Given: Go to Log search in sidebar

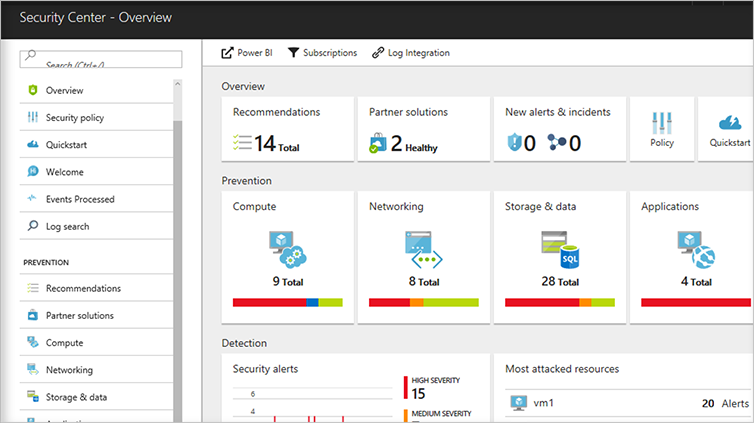Looking at the screenshot, I should [x=97, y=226].
